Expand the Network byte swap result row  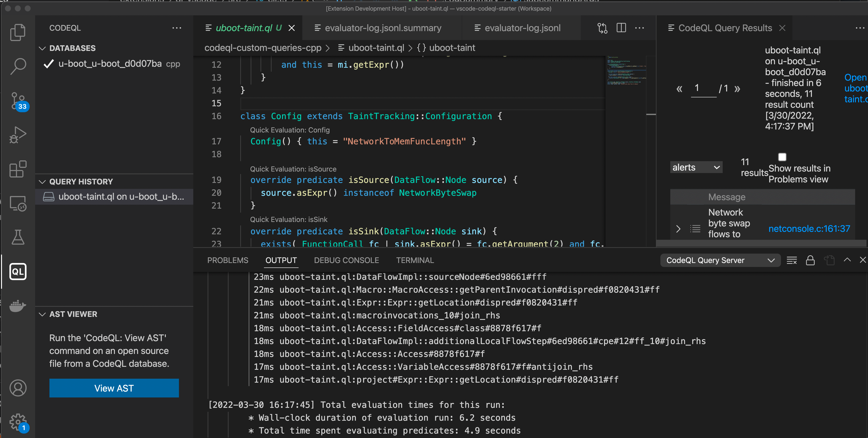click(678, 229)
